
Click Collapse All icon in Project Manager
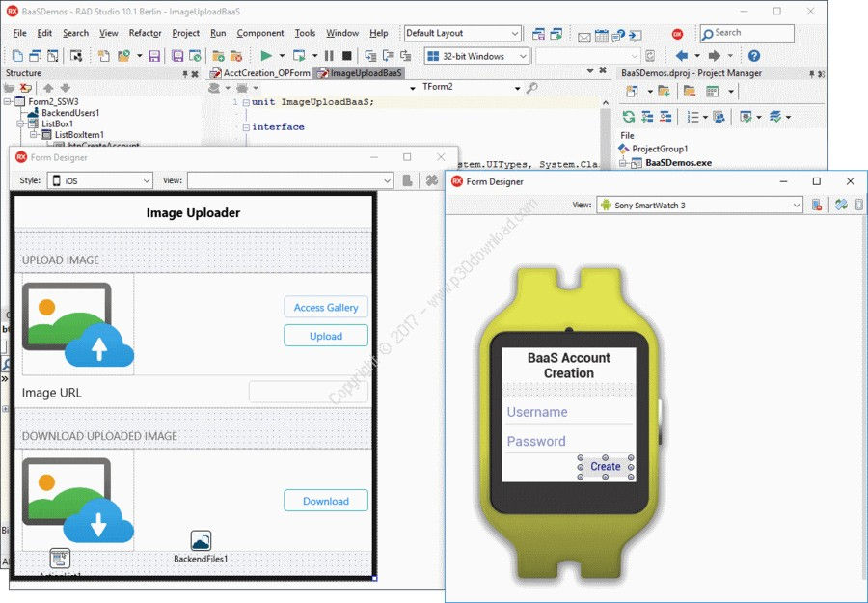(665, 117)
